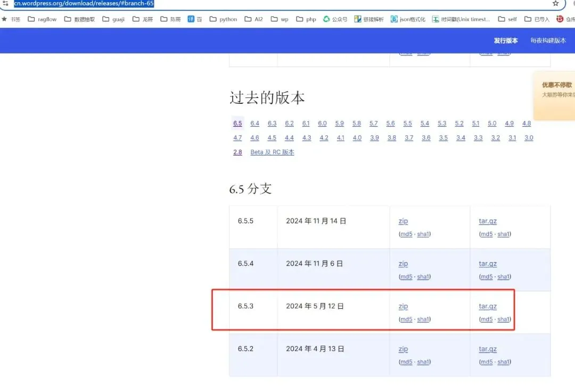
Task: Jump to the 3.0 branch link
Action: (x=529, y=138)
